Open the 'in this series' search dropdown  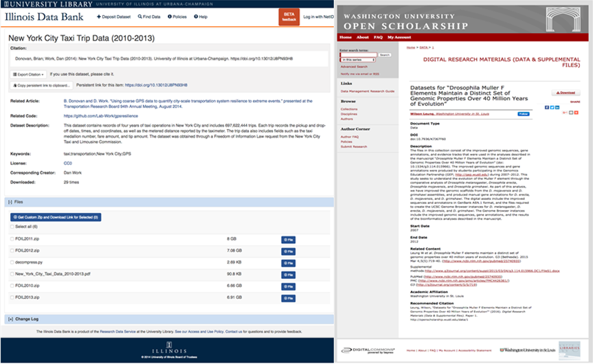[x=358, y=60]
